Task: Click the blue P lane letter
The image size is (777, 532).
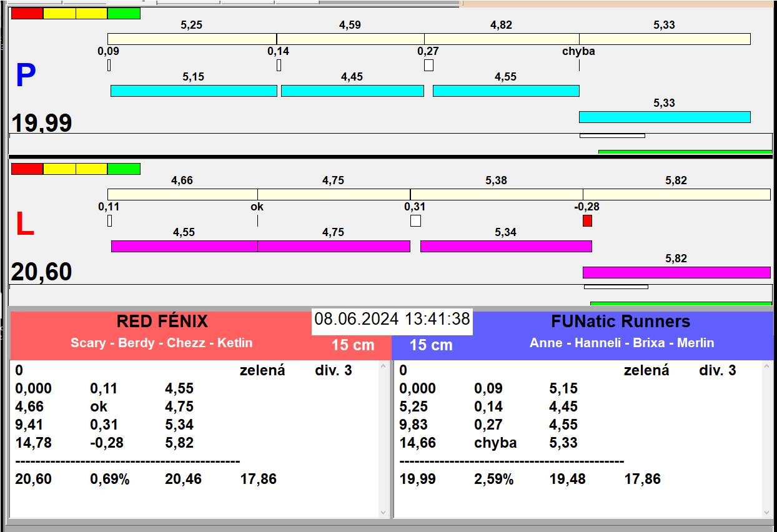Action: (26, 76)
